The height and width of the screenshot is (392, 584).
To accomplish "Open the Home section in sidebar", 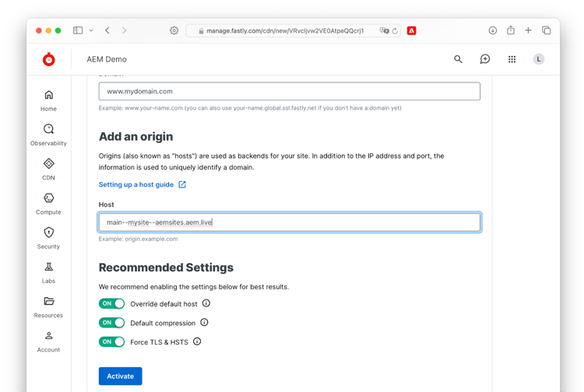I will pyautogui.click(x=48, y=101).
